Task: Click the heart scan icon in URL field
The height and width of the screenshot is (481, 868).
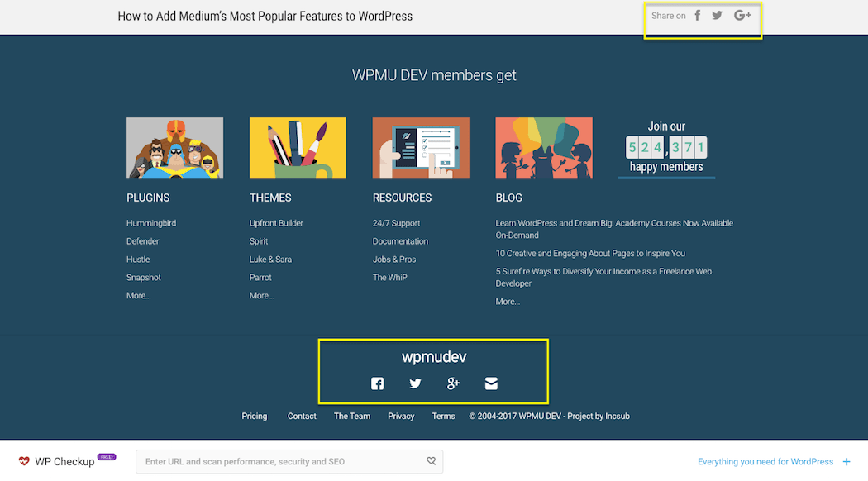Action: 432,460
